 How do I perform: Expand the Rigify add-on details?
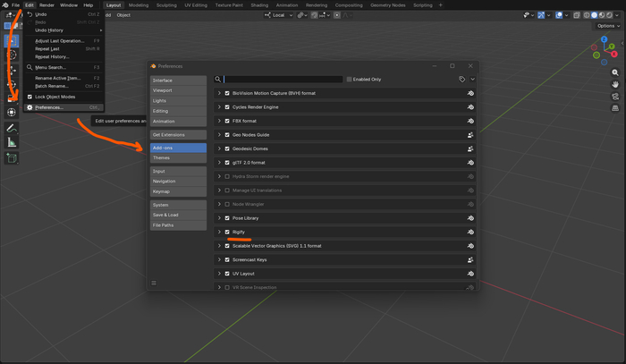click(219, 232)
